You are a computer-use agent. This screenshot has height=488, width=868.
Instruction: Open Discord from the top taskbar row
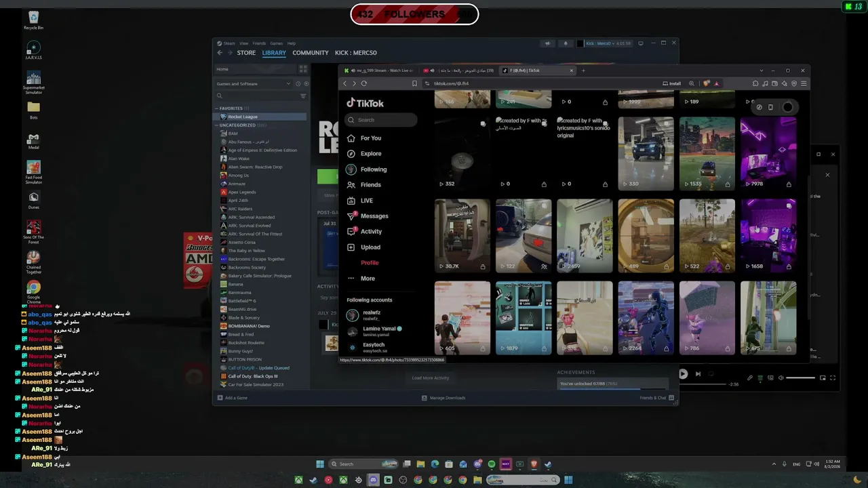pos(477,464)
